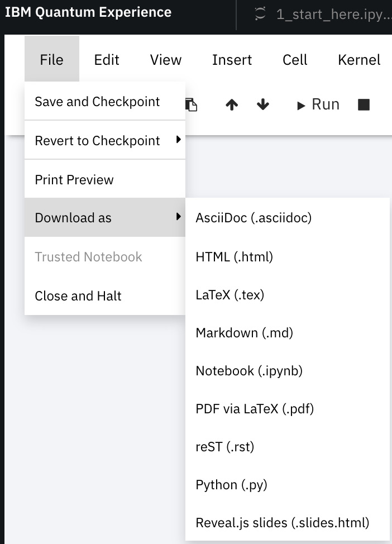Download notebook as PDF via LaTeX
392x544 pixels.
(255, 409)
